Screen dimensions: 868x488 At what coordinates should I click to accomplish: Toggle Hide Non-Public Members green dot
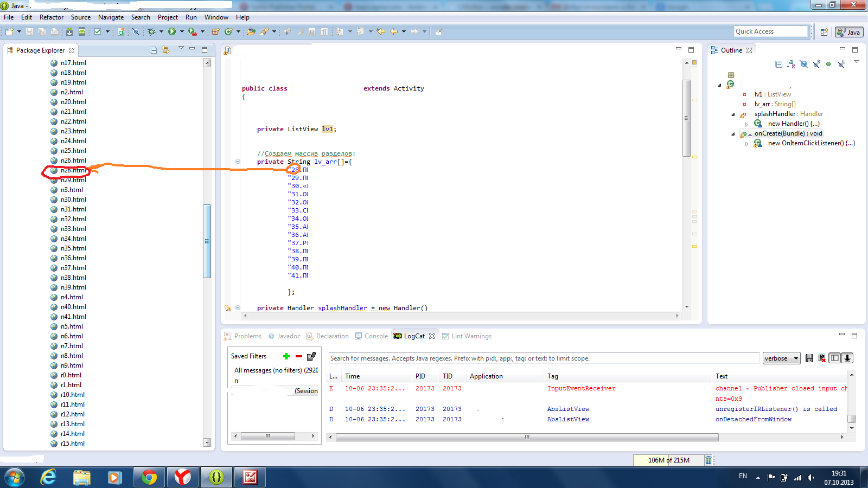pos(828,65)
